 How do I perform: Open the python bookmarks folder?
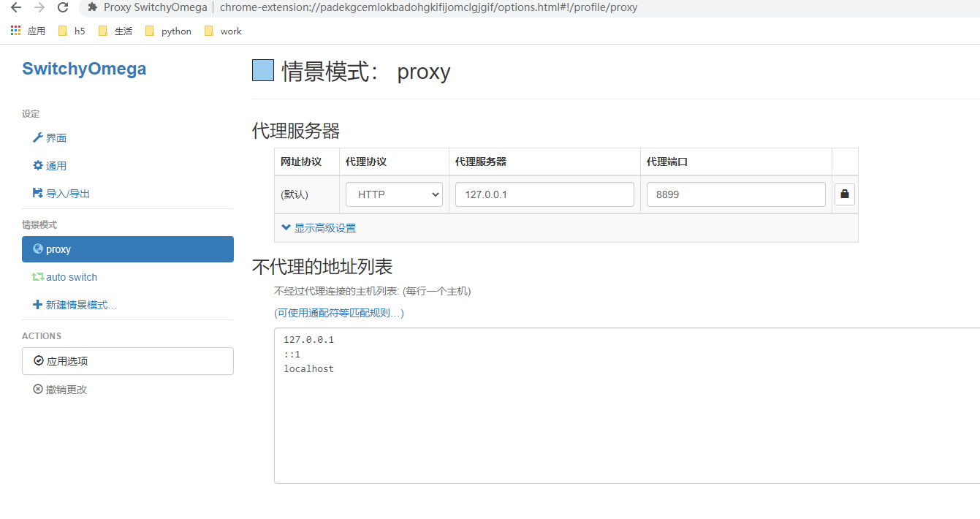(169, 31)
